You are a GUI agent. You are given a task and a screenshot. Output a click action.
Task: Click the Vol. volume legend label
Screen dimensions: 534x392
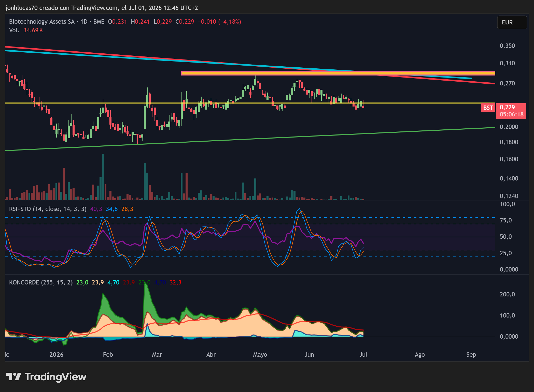(14, 30)
